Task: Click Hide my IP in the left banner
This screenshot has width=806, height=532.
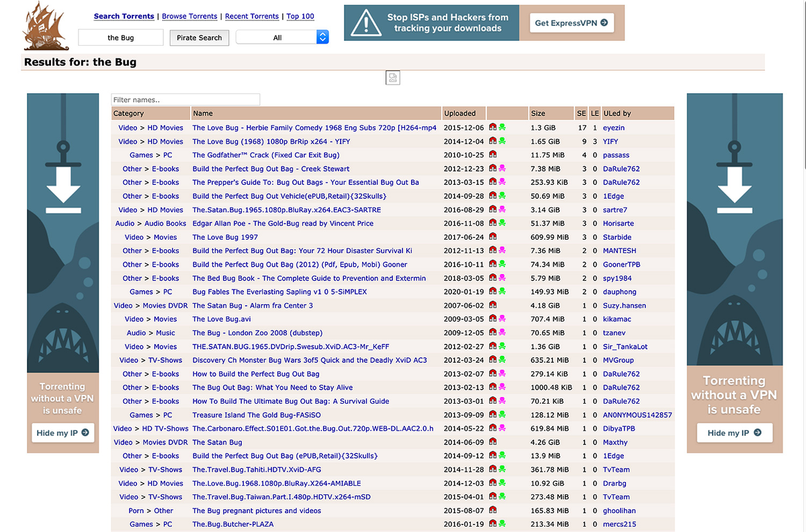Action: point(62,433)
